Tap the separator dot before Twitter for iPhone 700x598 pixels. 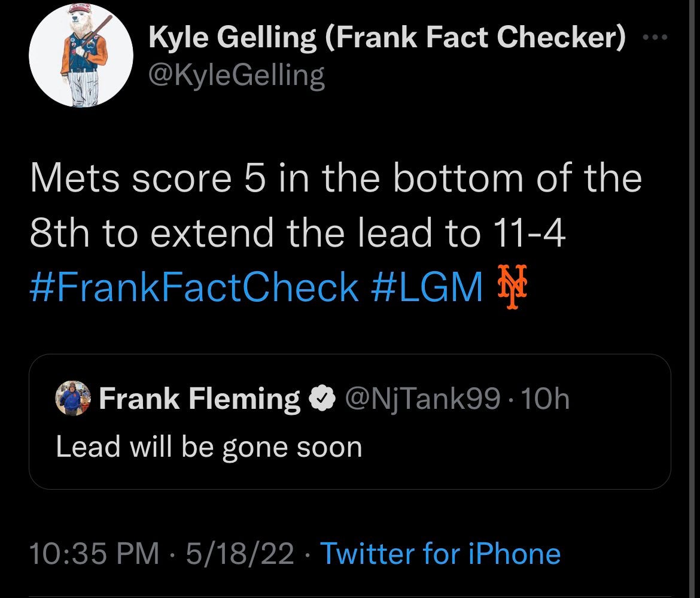(307, 554)
